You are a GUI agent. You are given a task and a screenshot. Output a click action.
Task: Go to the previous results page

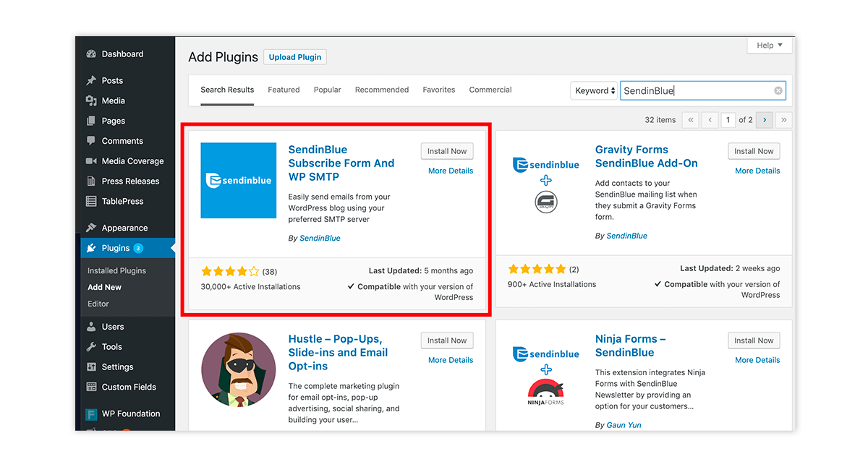(x=710, y=120)
